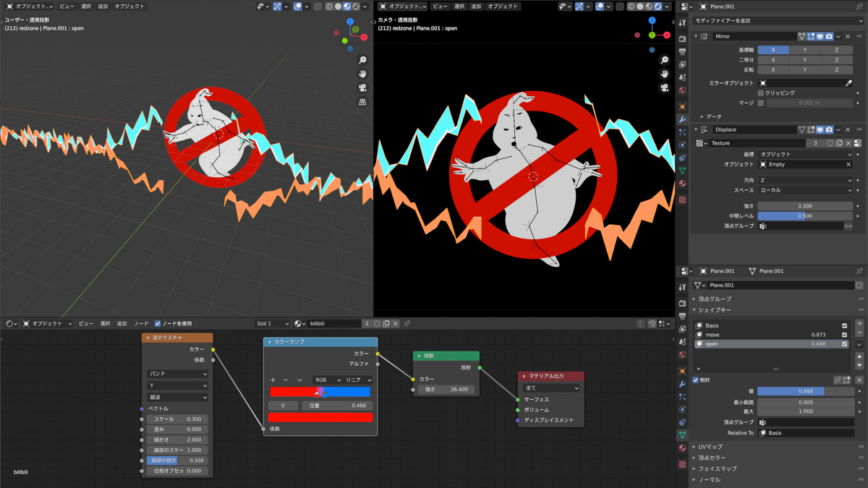
Task: Toggle open shape key checkbox
Action: point(844,344)
